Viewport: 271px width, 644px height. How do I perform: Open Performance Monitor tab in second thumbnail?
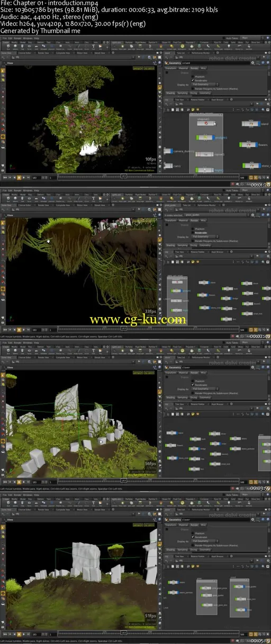(206, 205)
